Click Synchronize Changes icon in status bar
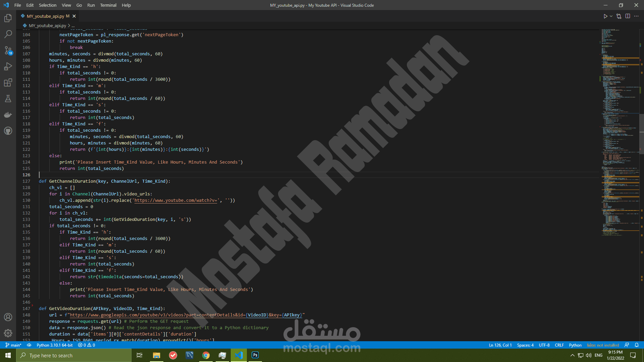The height and width of the screenshot is (362, 644). (29, 345)
